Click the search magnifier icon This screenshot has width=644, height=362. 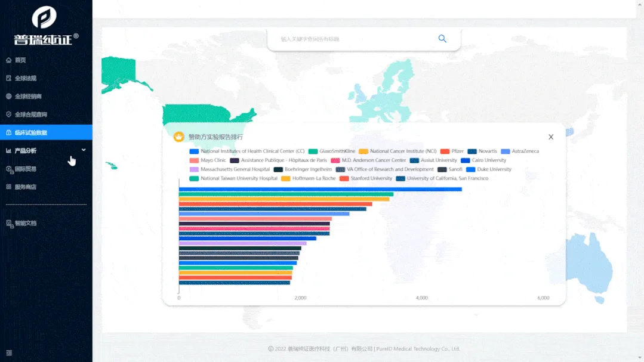442,39
